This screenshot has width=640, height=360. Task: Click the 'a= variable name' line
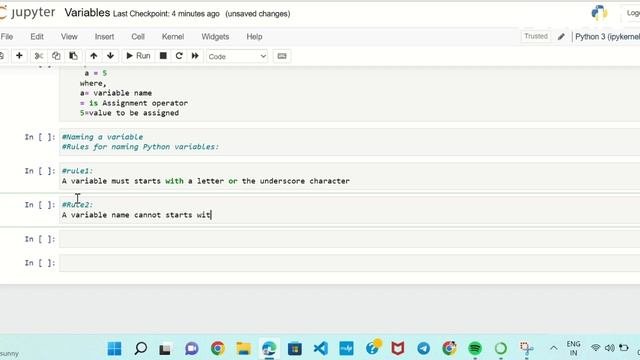[x=116, y=93]
